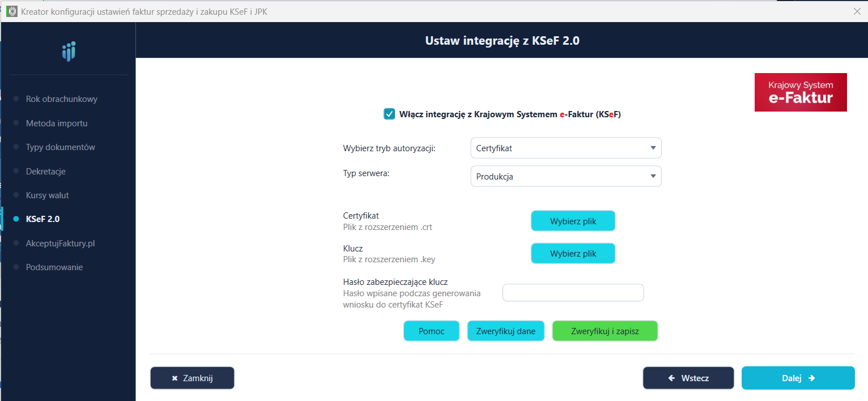This screenshot has width=868, height=401.
Task: Go to Typy dokumentów step
Action: pos(61,147)
